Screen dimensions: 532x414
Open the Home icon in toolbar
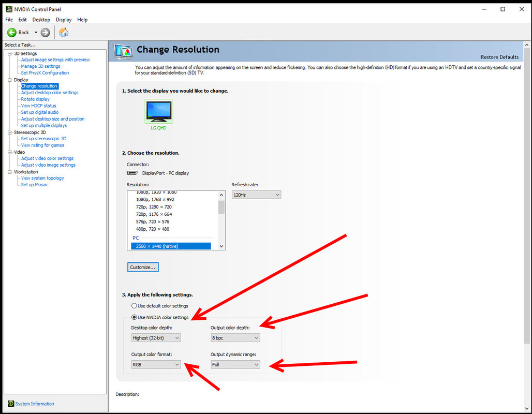tap(64, 33)
